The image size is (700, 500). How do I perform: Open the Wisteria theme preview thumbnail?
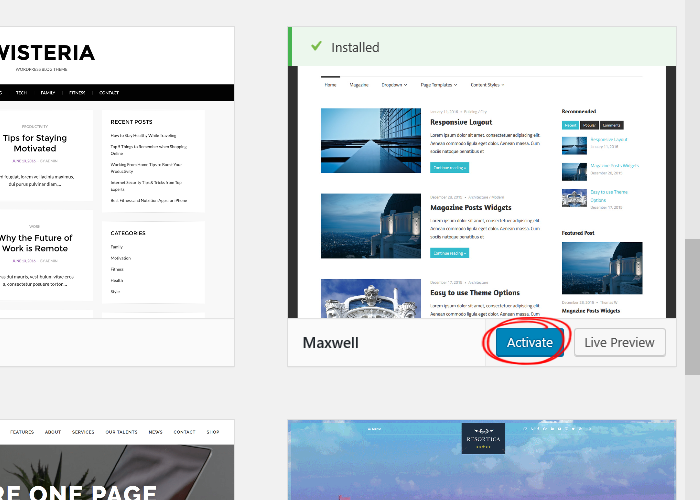(117, 173)
